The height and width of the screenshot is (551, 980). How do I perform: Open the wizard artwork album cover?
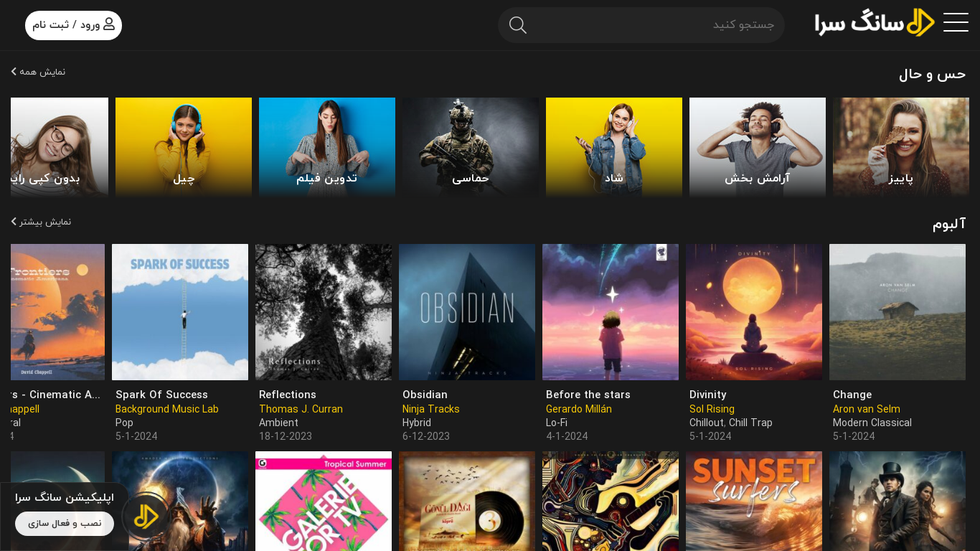coord(180,501)
